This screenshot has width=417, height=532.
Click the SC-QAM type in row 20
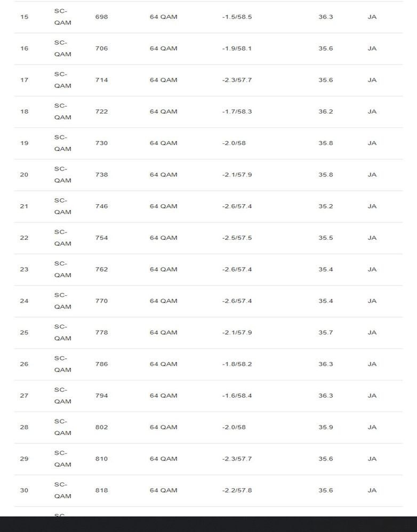tap(63, 175)
